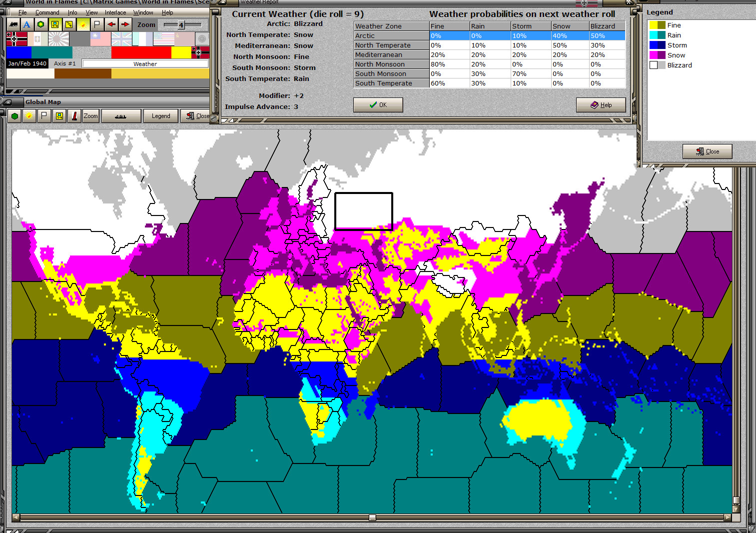Open the Interface menu
Viewport: 756px width, 533px height.
[x=115, y=12]
